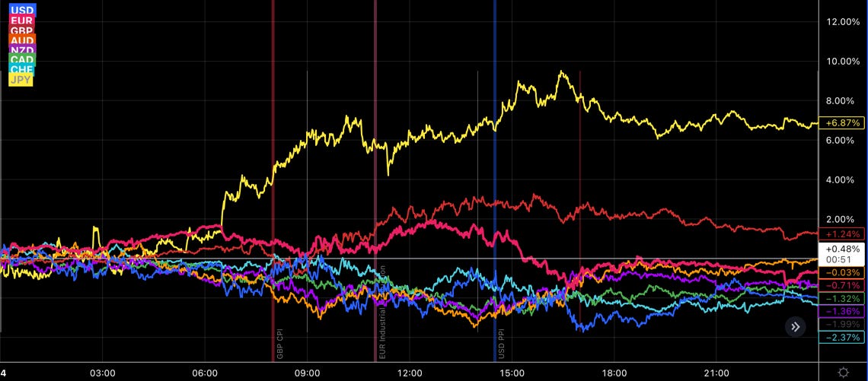This screenshot has width=868, height=381.
Task: Click the CHF legend label
Action: click(21, 70)
